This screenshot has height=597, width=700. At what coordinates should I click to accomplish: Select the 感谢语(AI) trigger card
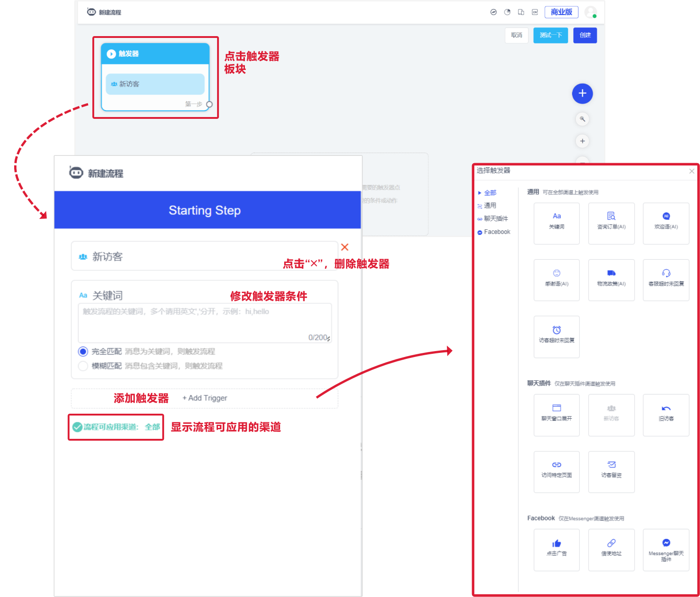click(557, 280)
